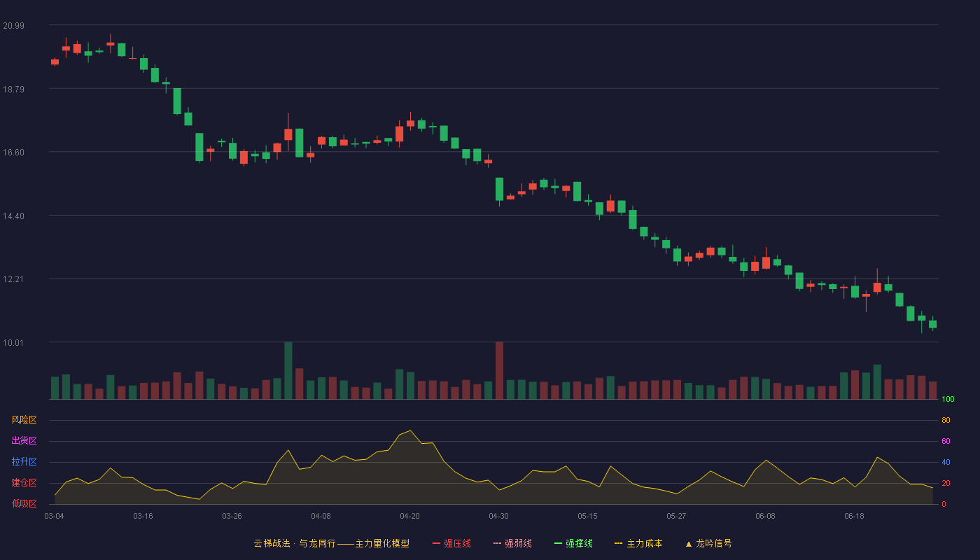Click the 05-15 date axis marker
The height and width of the screenshot is (560, 980).
587,516
